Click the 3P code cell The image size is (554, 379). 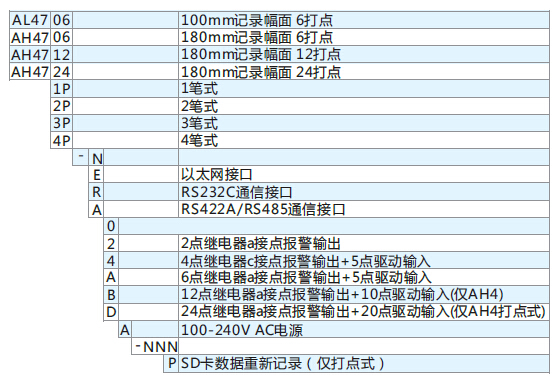pyautogui.click(x=62, y=123)
